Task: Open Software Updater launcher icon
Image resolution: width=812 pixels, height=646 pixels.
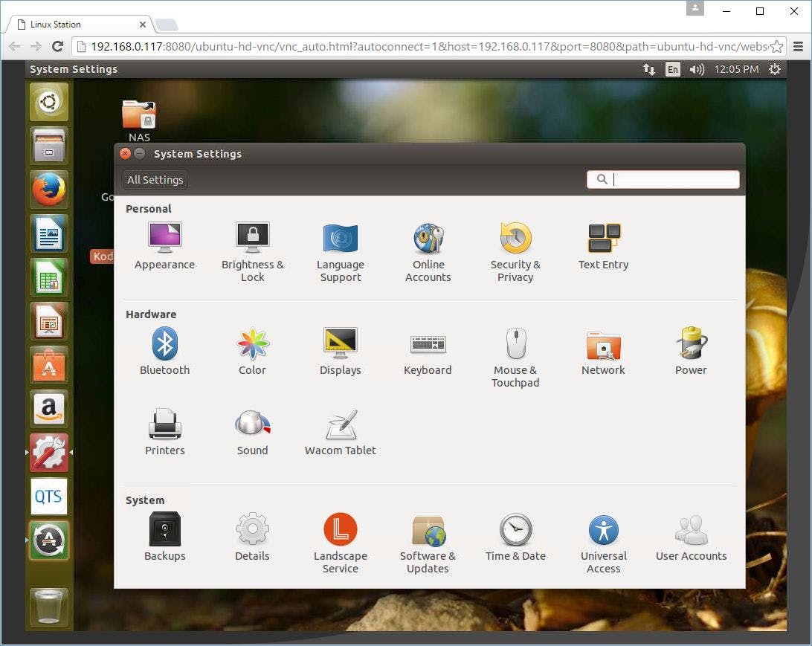Action: point(48,540)
